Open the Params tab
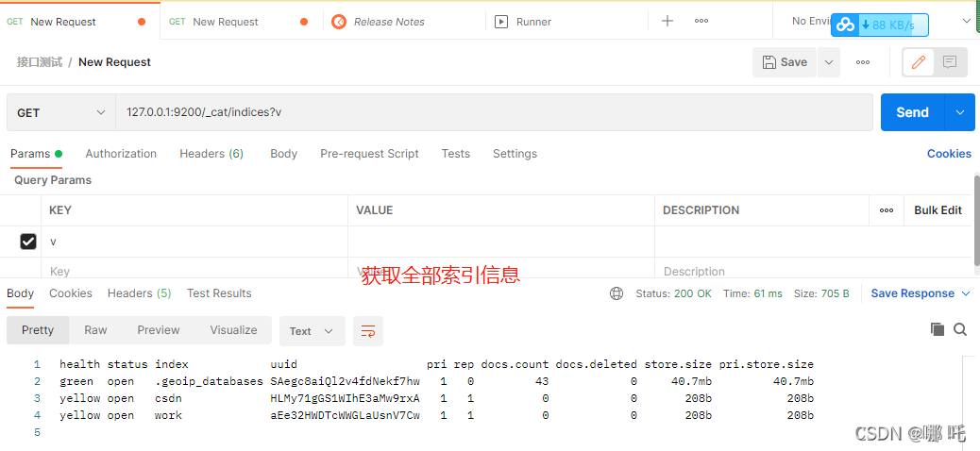980x451 pixels. 36,154
